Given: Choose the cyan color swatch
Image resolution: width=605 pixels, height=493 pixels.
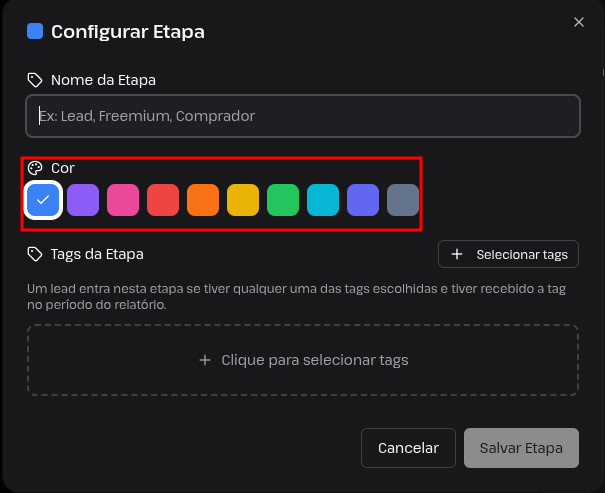Looking at the screenshot, I should [323, 200].
